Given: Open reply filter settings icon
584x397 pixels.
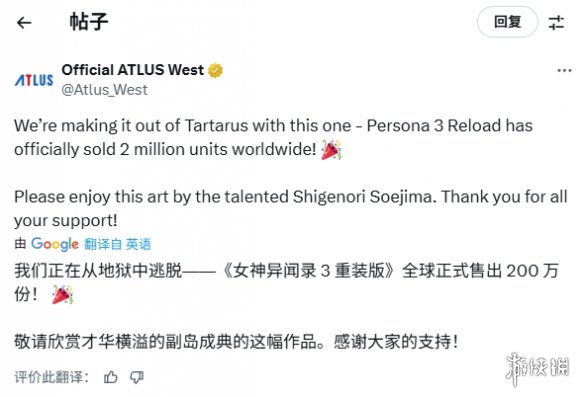Looking at the screenshot, I should coord(556,23).
